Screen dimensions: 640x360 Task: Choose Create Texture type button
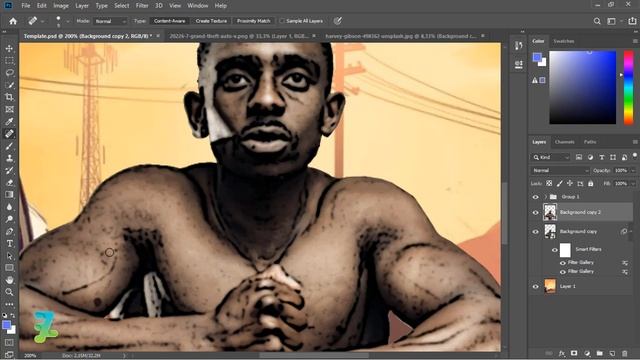[x=211, y=21]
